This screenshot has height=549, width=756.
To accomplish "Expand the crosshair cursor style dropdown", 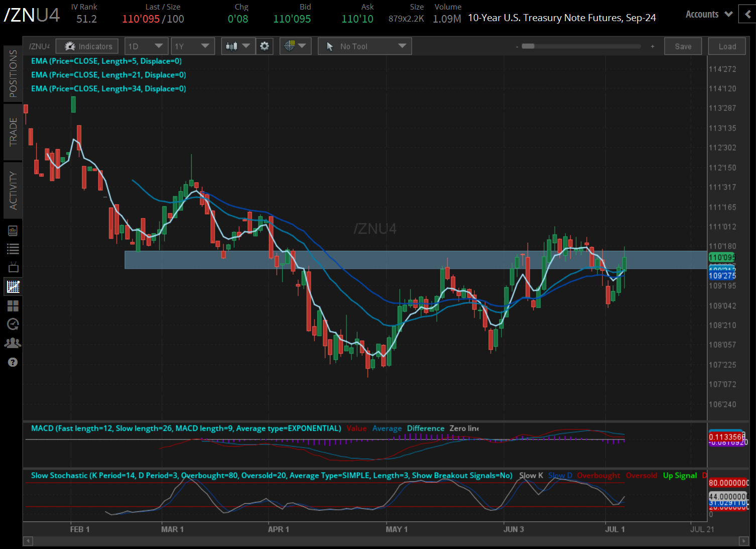I will (x=295, y=46).
